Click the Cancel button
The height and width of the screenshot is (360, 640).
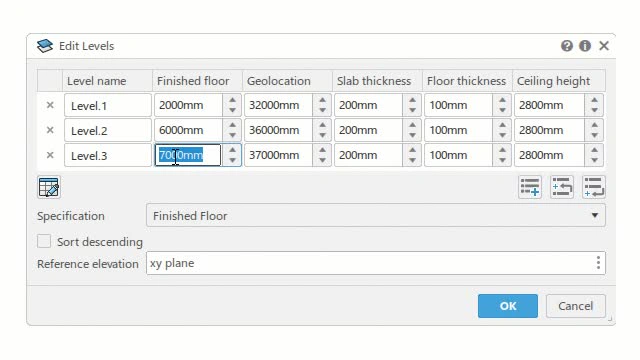[x=576, y=306]
